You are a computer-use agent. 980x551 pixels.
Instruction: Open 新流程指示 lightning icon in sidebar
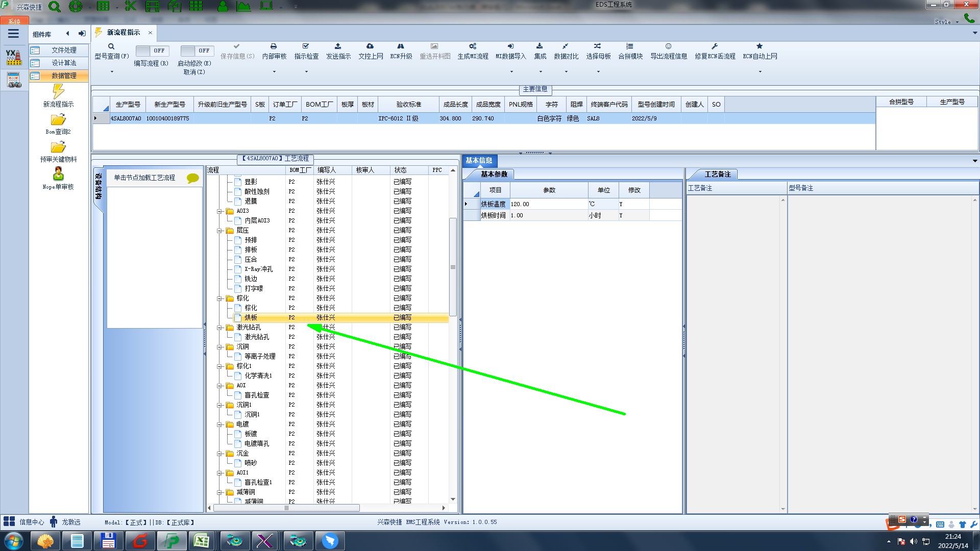pos(58,92)
